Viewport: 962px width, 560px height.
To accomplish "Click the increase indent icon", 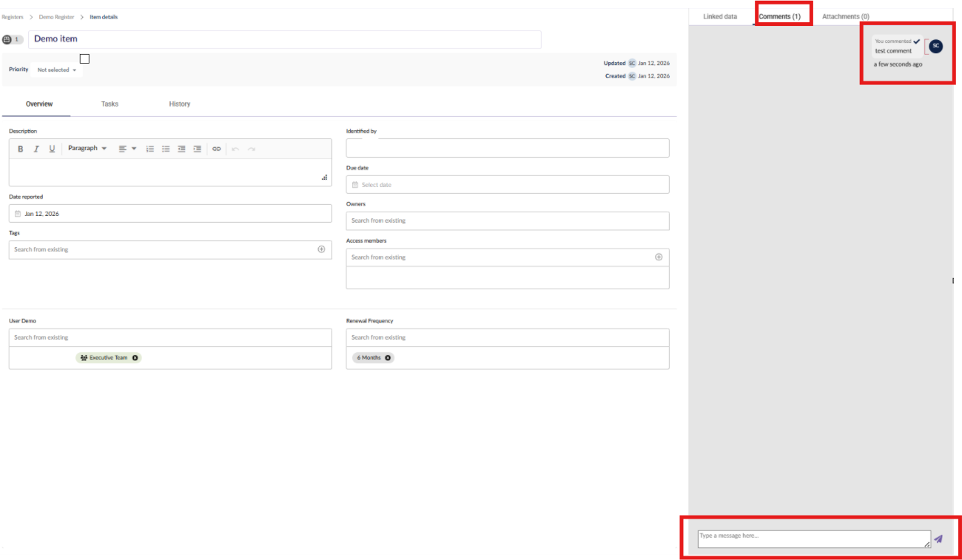I will [197, 149].
